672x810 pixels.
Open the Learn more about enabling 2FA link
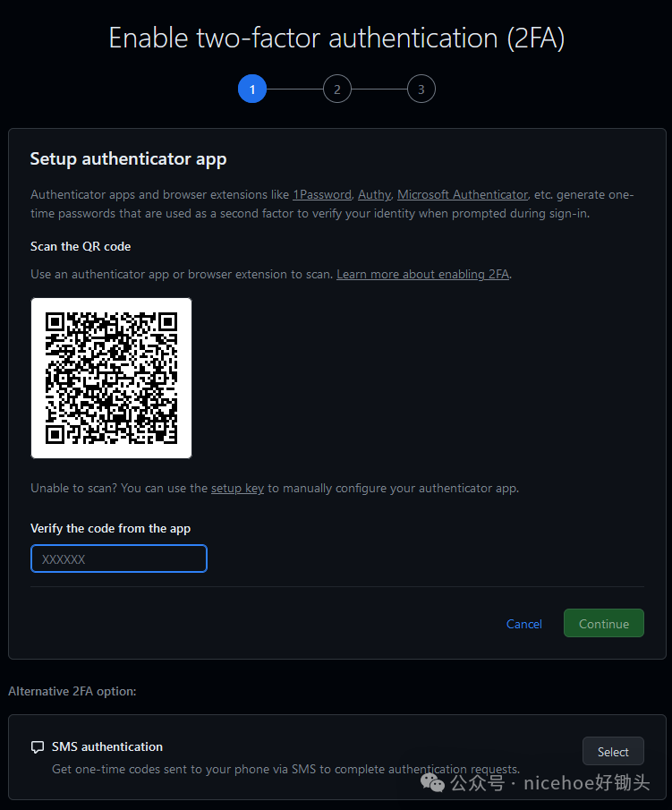[422, 274]
